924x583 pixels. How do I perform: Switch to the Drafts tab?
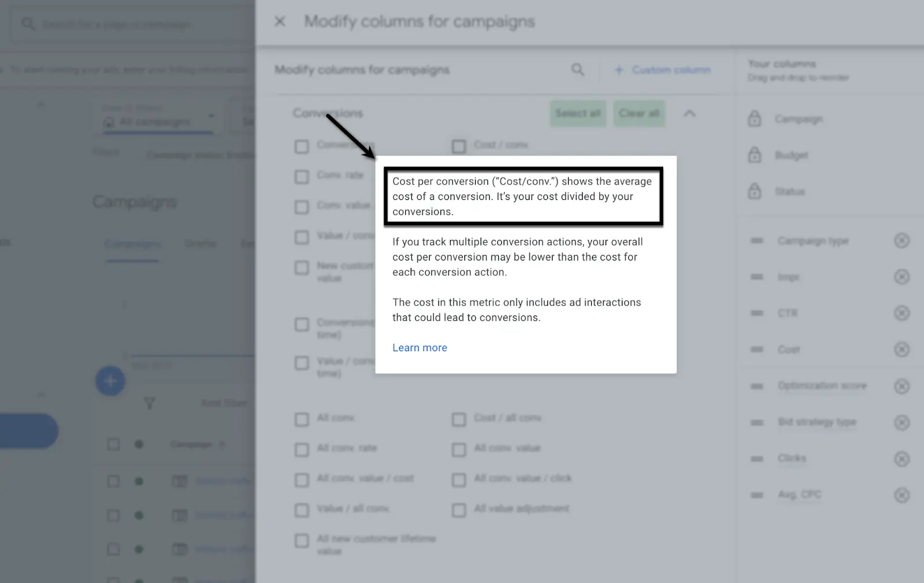[200, 244]
